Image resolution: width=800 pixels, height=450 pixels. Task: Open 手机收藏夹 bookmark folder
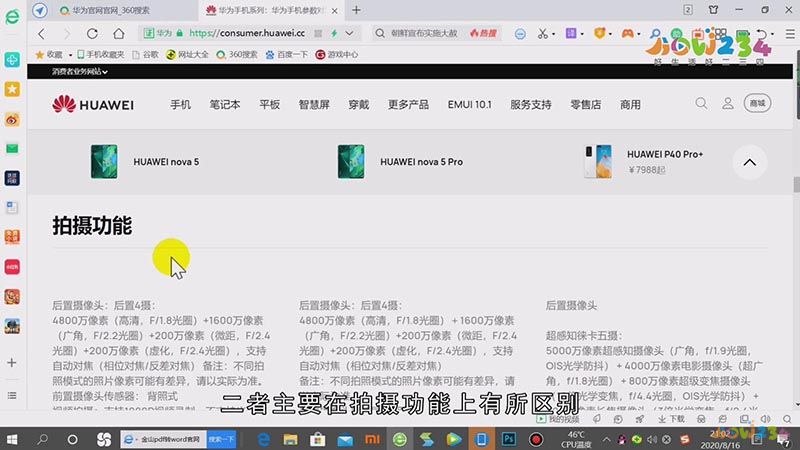pyautogui.click(x=101, y=55)
